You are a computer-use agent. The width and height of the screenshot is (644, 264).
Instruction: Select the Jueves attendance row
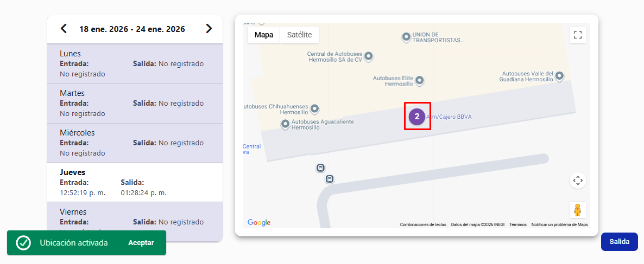click(x=135, y=182)
